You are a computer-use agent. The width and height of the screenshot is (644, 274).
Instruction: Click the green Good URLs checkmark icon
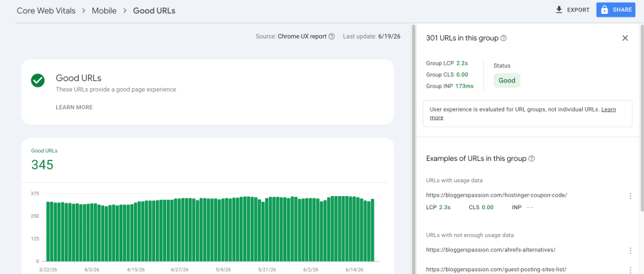(x=38, y=80)
